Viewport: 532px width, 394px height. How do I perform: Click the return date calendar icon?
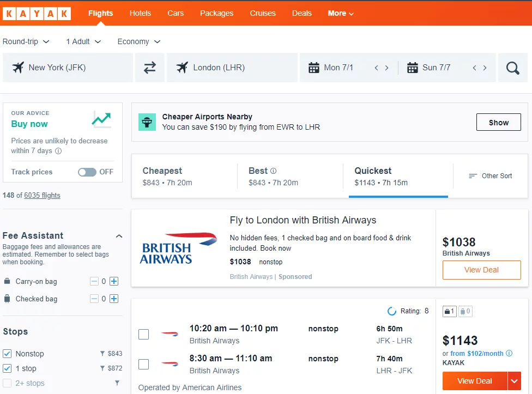(x=412, y=68)
